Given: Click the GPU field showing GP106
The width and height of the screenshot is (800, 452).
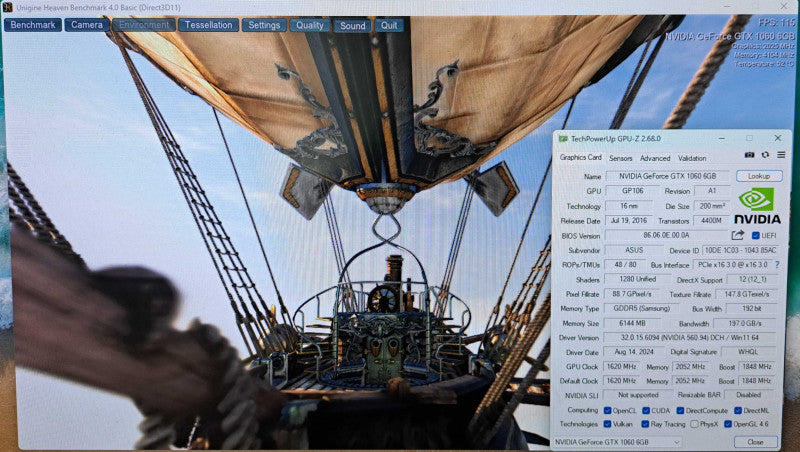Looking at the screenshot, I should 632,191.
